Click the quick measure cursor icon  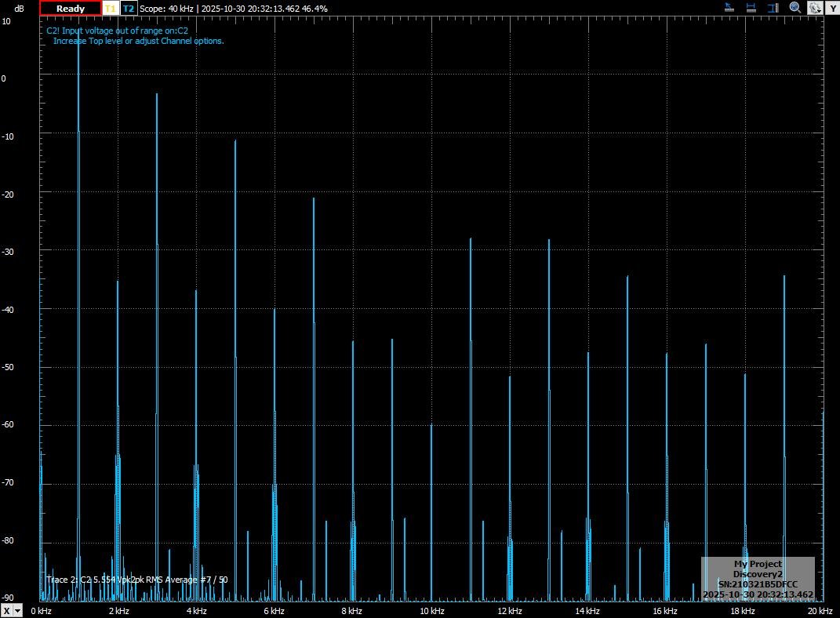pyautogui.click(x=729, y=8)
